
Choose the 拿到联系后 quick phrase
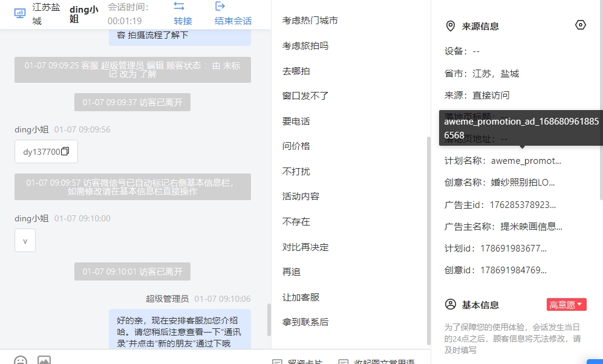(x=305, y=322)
